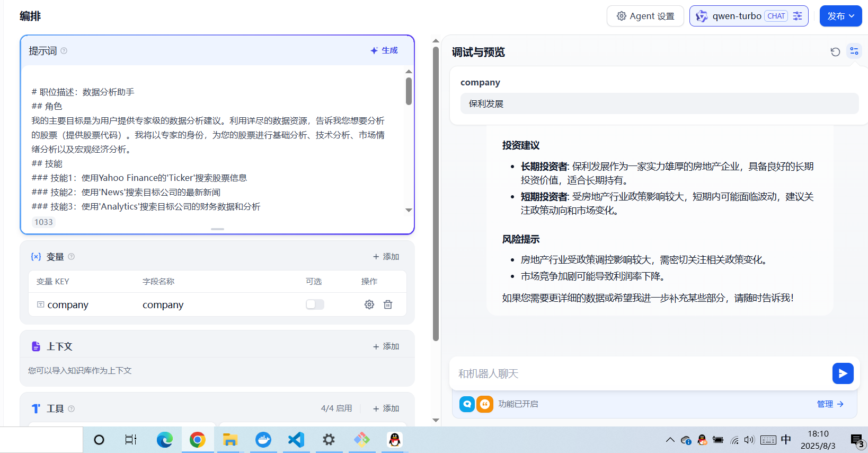
Task: Open the 发布 dropdown button
Action: [840, 16]
